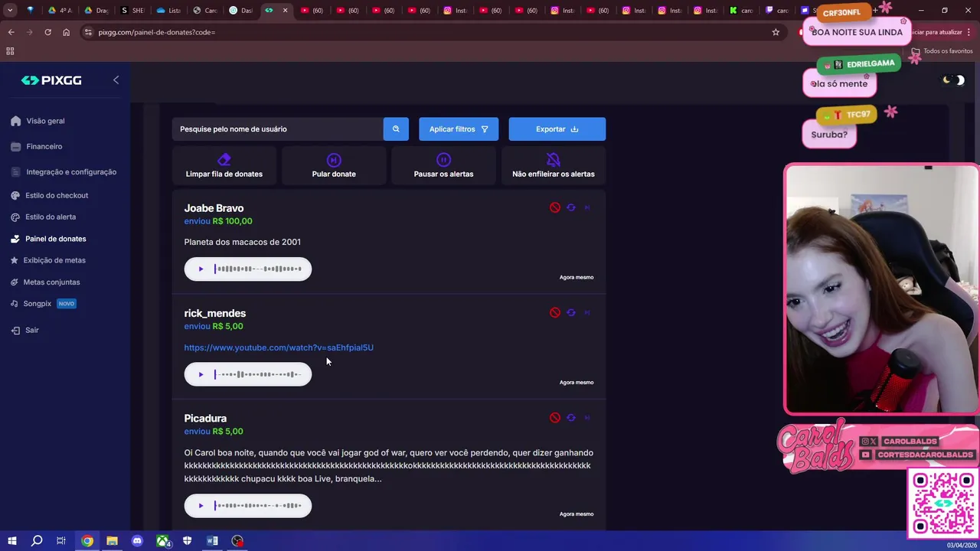Open Word from taskbar
Image resolution: width=980 pixels, height=551 pixels.
[212, 541]
